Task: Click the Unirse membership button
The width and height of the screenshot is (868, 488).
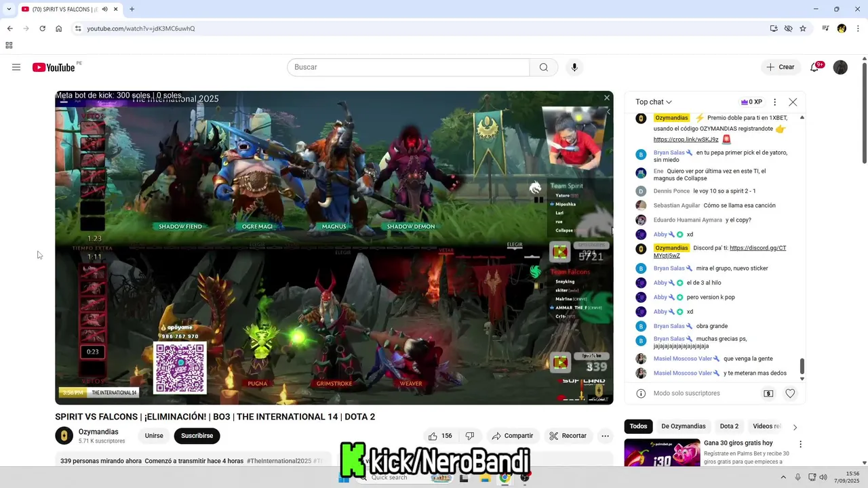Action: click(x=154, y=436)
